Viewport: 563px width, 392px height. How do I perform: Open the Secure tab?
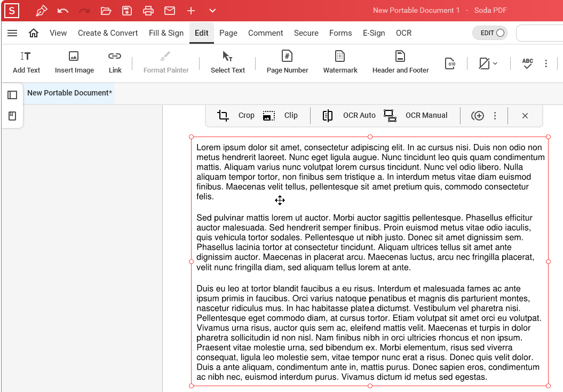[x=306, y=33]
